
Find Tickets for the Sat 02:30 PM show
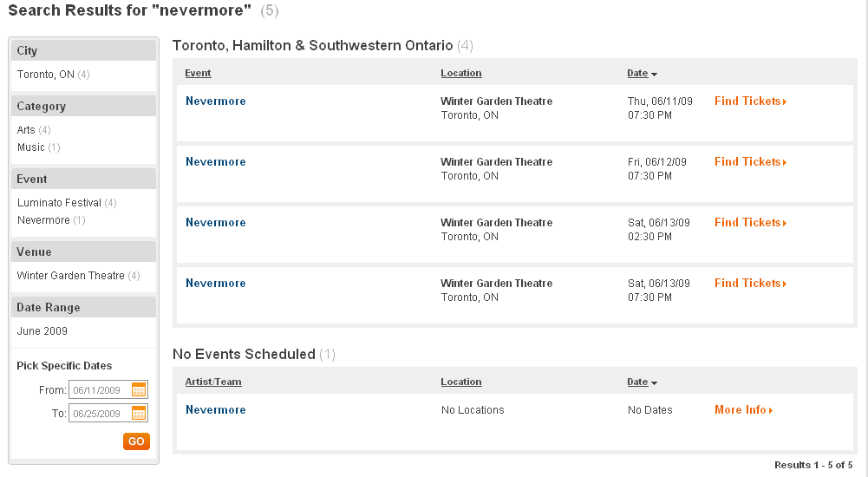tap(750, 222)
